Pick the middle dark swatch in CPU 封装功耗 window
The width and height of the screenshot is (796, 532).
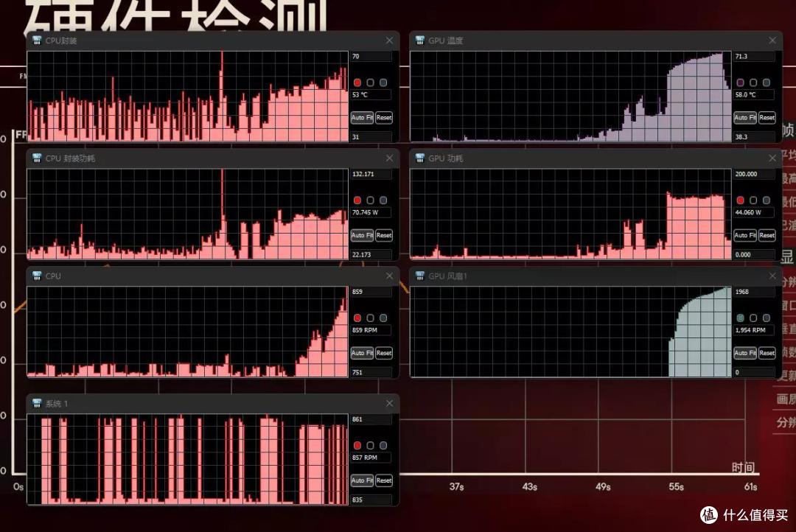pyautogui.click(x=370, y=200)
